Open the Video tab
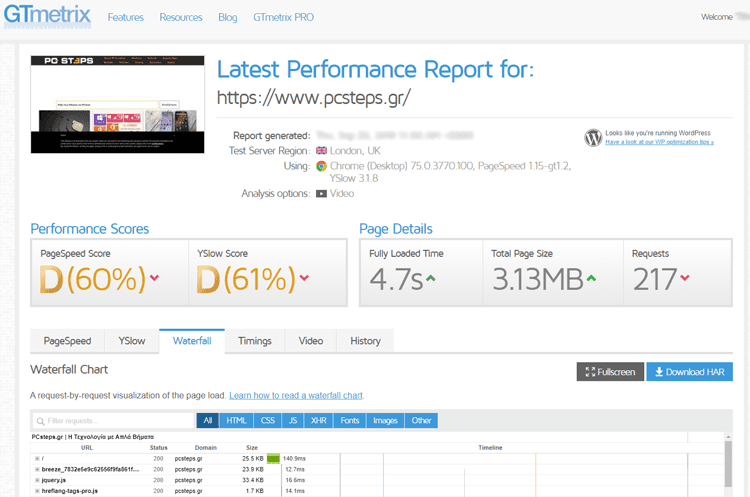The width and height of the screenshot is (750, 497). pyautogui.click(x=311, y=341)
